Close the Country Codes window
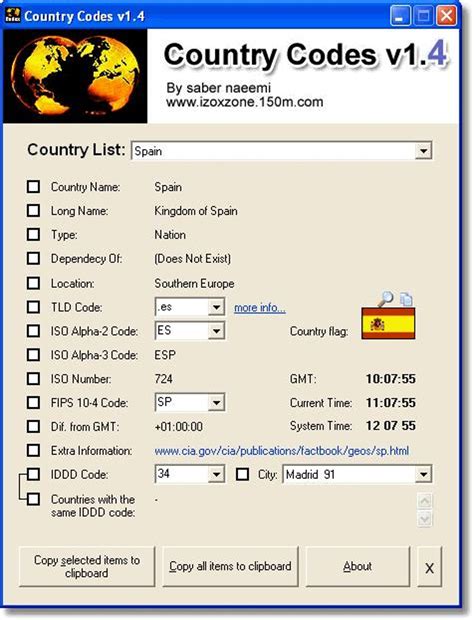Viewport: 474px width, 620px height. (x=446, y=16)
